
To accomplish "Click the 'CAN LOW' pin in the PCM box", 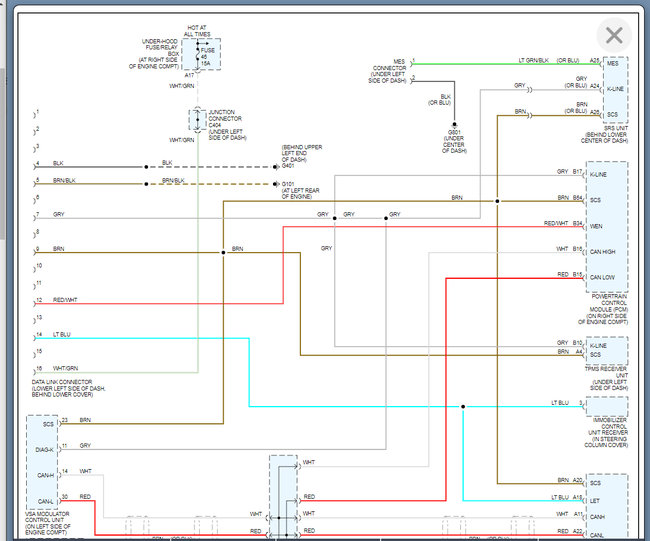I will pyautogui.click(x=602, y=277).
